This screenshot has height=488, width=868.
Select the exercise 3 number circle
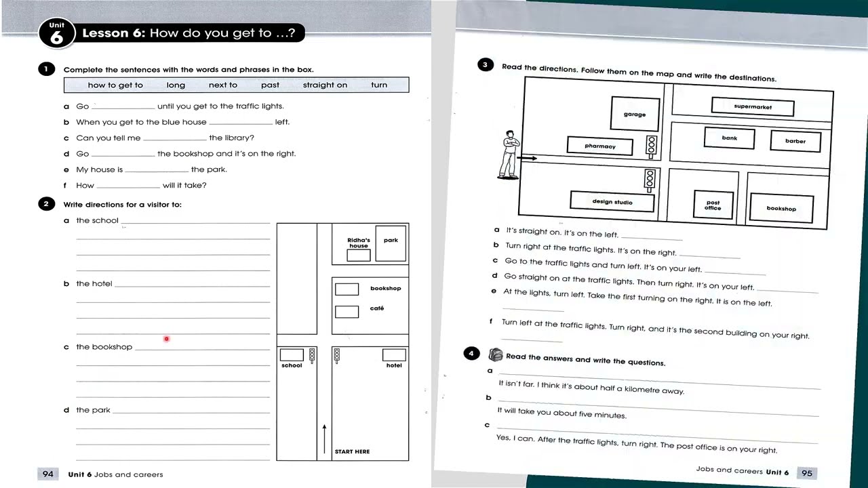pos(485,65)
